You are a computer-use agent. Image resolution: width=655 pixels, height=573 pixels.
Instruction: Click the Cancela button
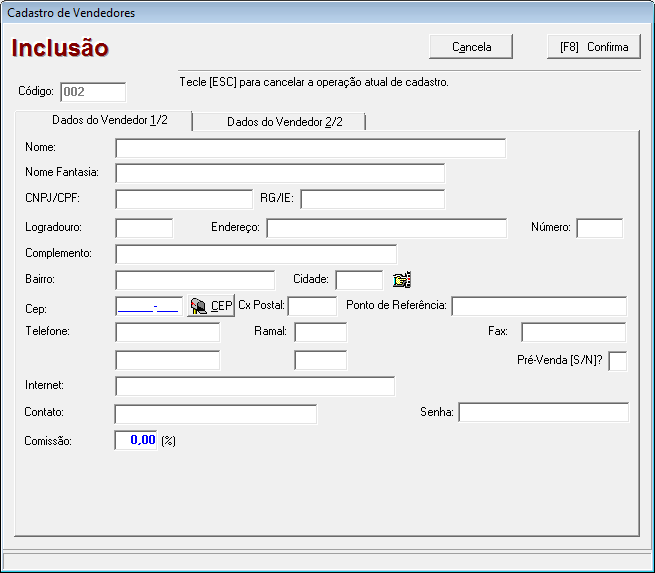471,47
